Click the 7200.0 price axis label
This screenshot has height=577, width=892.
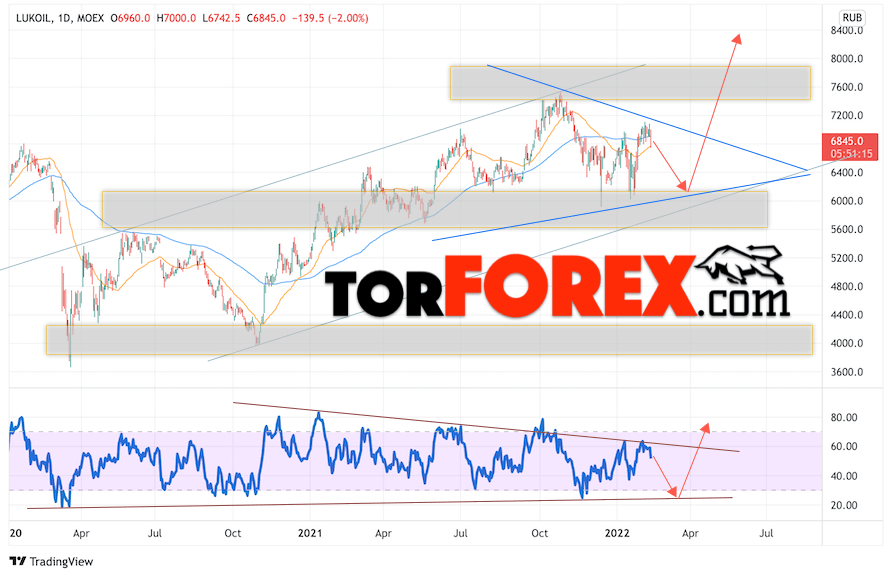(x=846, y=116)
